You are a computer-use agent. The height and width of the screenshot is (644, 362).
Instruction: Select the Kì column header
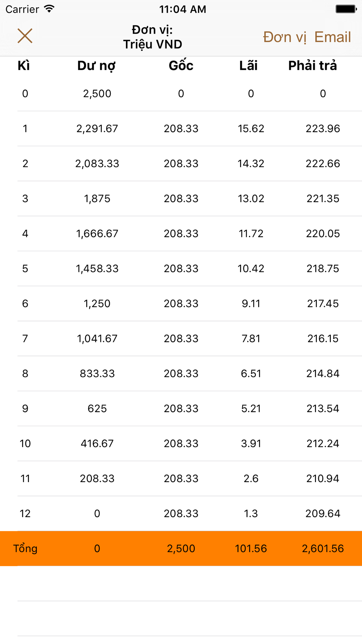[24, 66]
